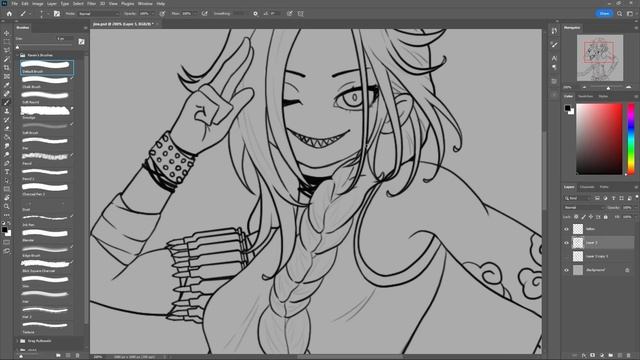Switch to the Channels tab
Image resolution: width=640 pixels, height=360 pixels.
[x=587, y=187]
